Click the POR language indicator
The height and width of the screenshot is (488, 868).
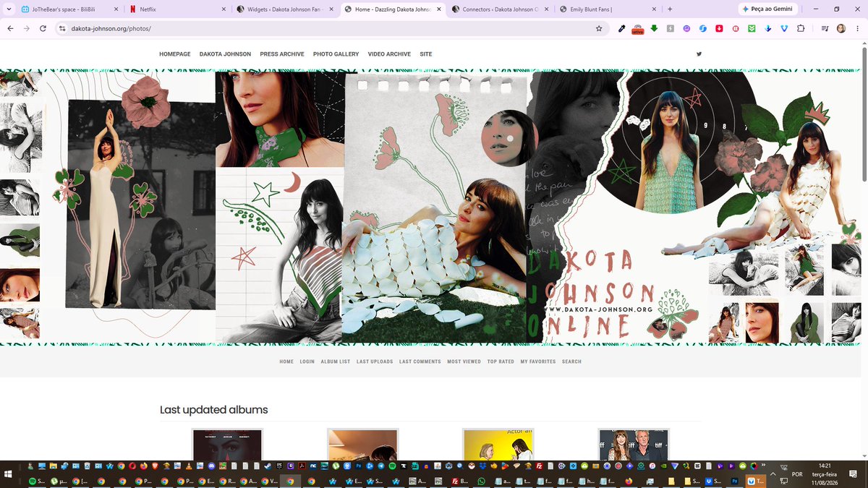tap(797, 474)
